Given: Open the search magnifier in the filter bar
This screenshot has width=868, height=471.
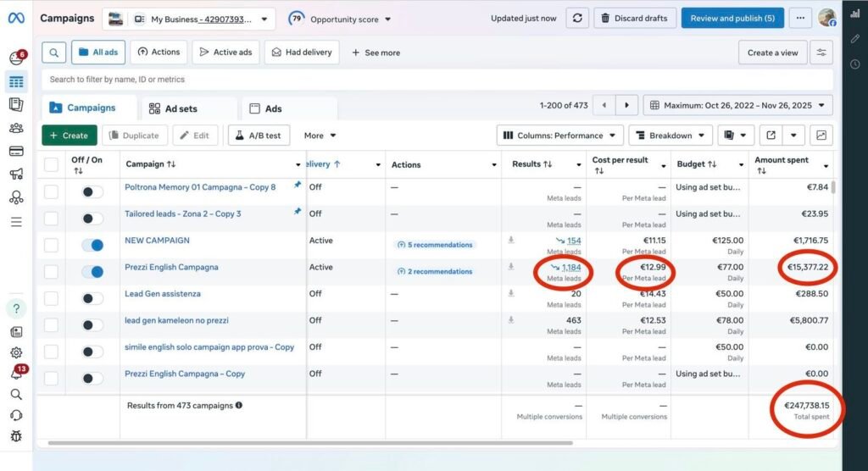Looking at the screenshot, I should tap(53, 53).
